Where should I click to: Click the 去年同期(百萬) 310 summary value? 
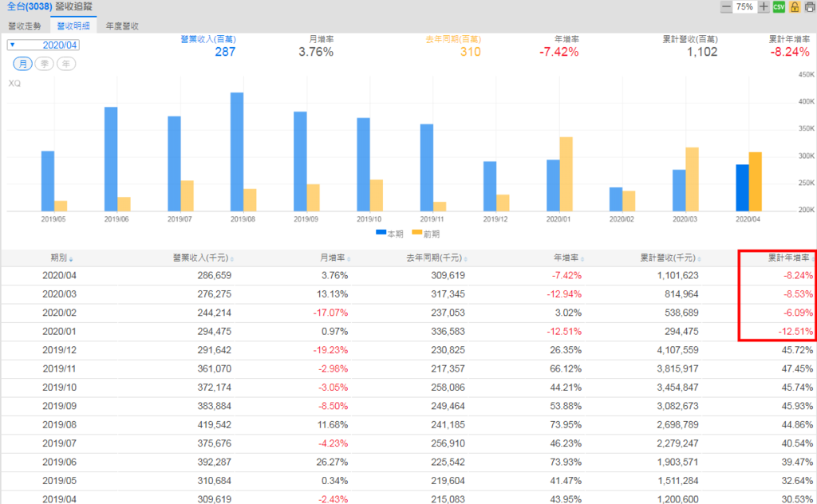470,52
